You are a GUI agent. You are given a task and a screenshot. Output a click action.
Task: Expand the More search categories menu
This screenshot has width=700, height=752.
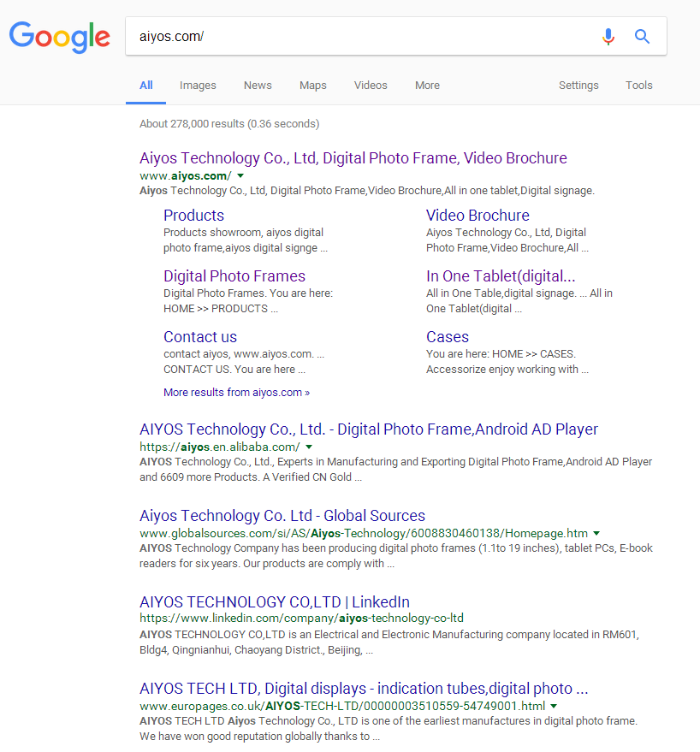[x=427, y=86]
